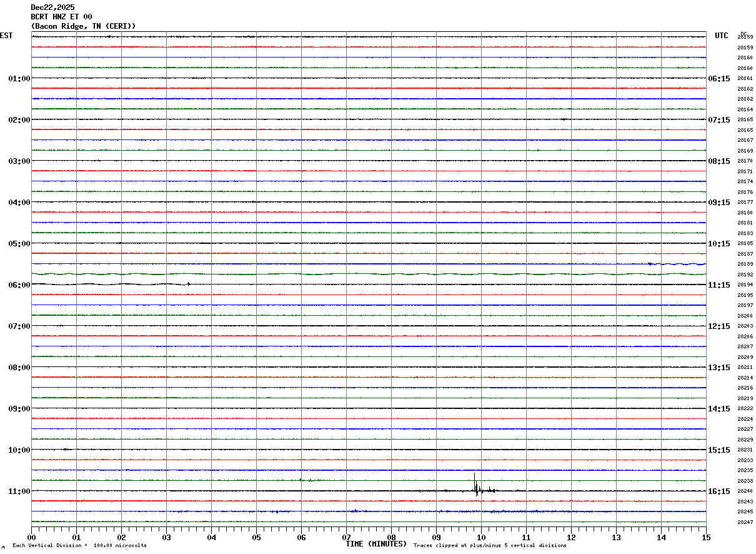Select the 05:00 EST hour label

[19, 244]
